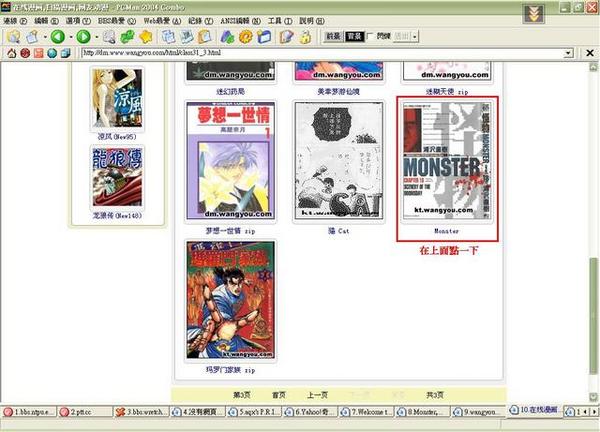Switch to tab 9.wangyou
The image size is (600, 432).
(x=479, y=412)
